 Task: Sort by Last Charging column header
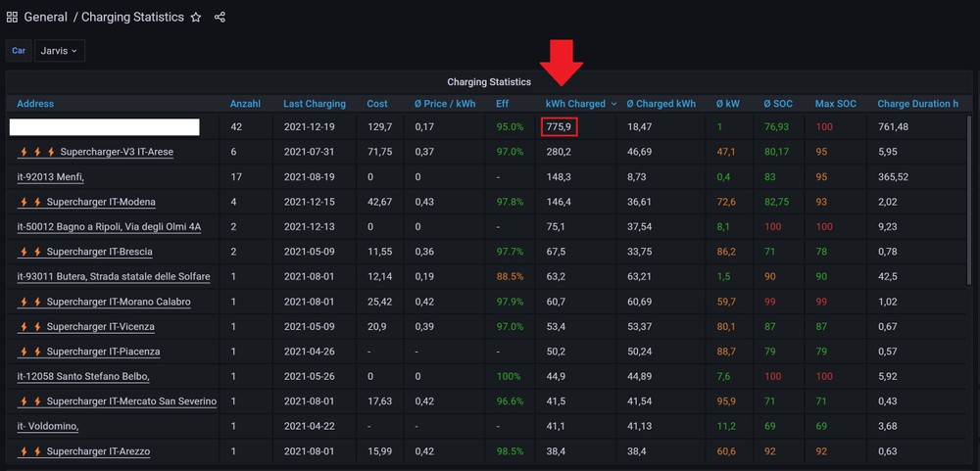(315, 104)
